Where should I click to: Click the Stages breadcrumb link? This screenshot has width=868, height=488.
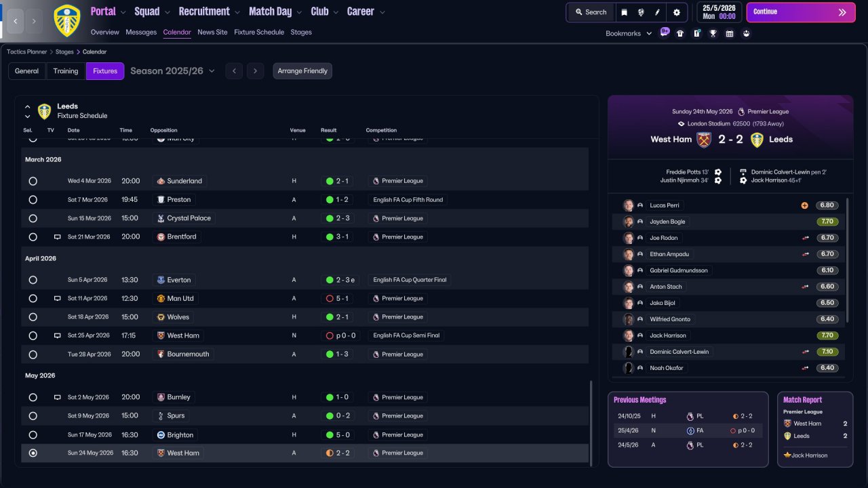coord(64,52)
